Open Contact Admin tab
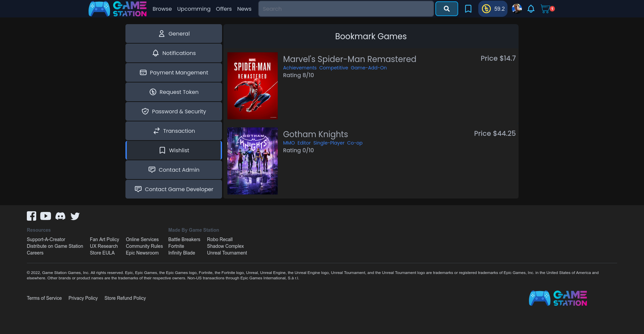The image size is (644, 334). point(174,170)
